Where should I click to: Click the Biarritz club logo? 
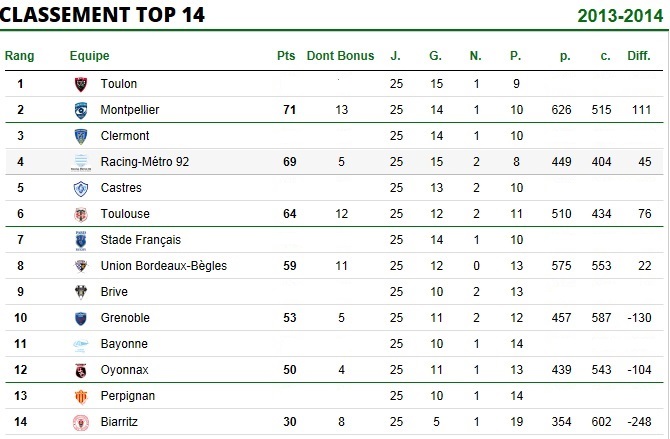point(81,422)
